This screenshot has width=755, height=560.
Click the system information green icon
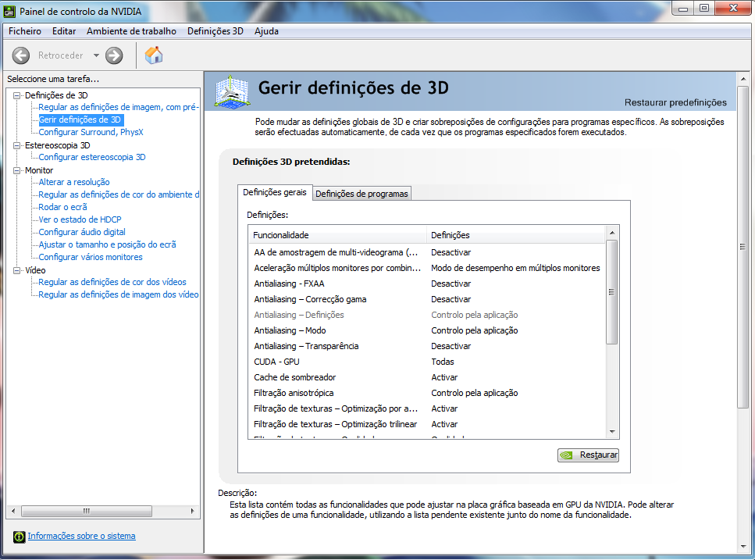(19, 537)
